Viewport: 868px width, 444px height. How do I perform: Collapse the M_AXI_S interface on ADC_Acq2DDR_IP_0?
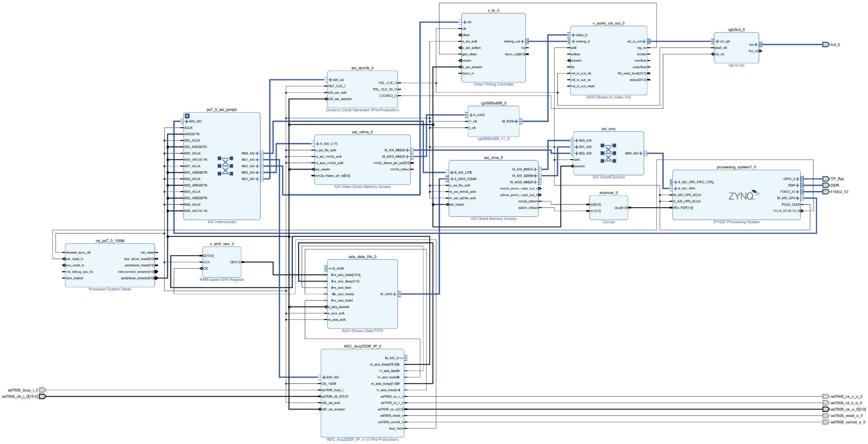[401, 358]
